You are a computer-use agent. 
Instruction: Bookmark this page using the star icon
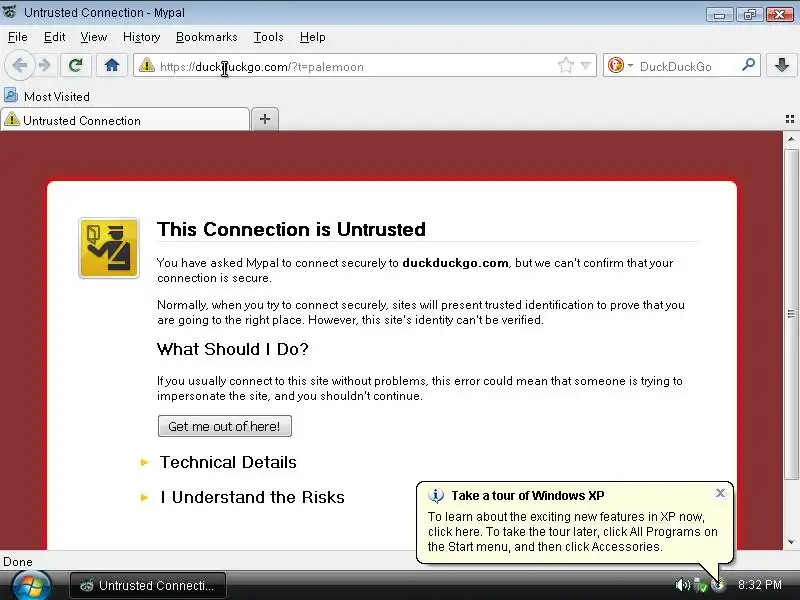[x=566, y=65]
